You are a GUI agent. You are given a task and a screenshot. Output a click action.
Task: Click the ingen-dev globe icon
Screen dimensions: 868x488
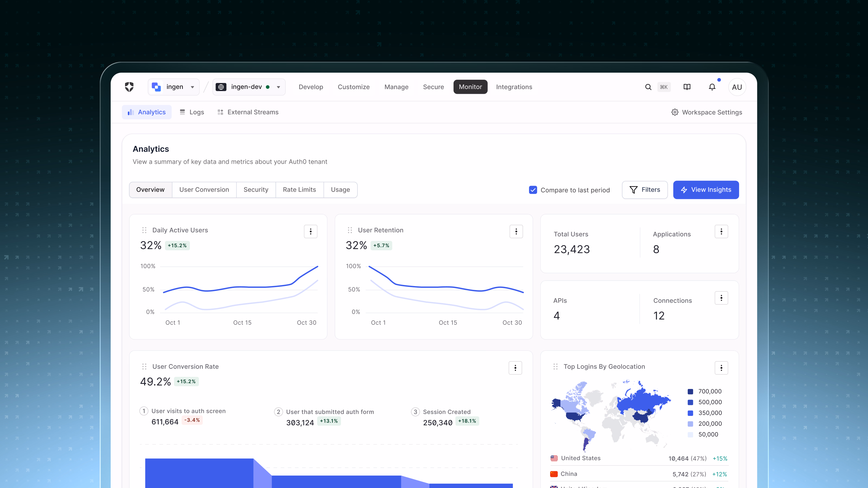[221, 87]
